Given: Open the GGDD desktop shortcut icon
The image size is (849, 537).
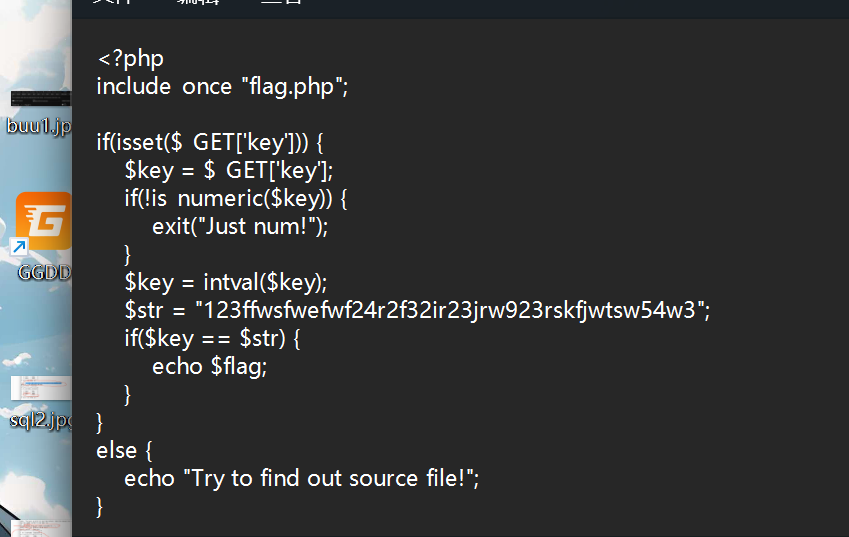Looking at the screenshot, I should click(43, 221).
